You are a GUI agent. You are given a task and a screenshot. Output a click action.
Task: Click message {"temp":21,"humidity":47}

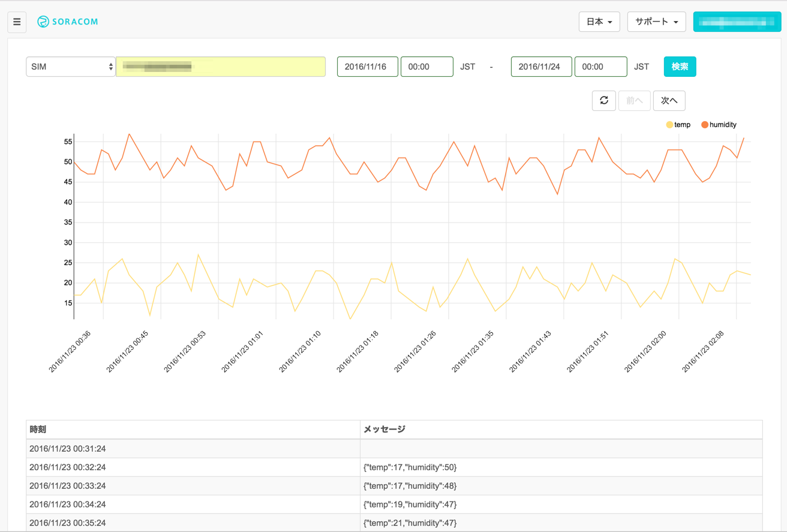(x=410, y=523)
